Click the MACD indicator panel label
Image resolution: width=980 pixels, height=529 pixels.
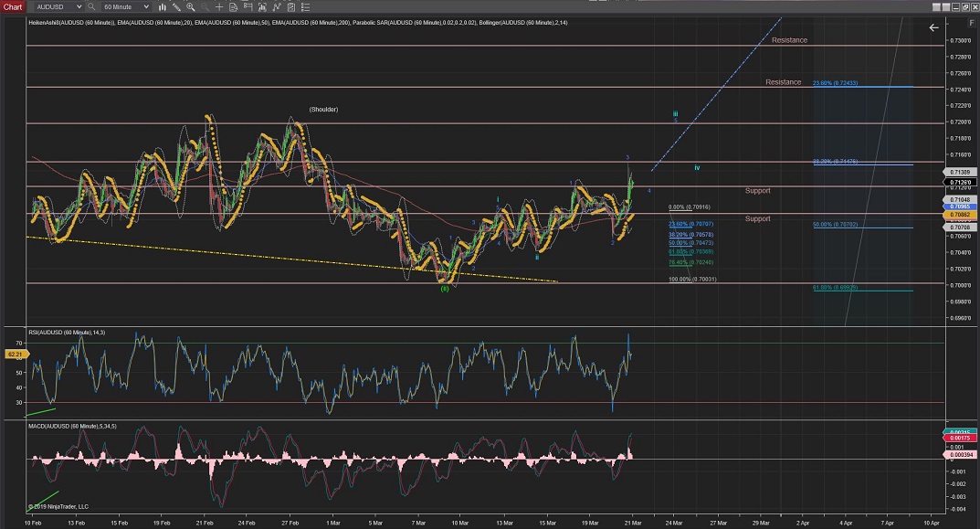(x=73, y=427)
